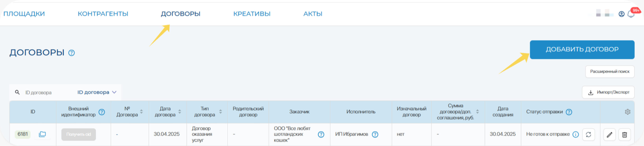Click the help icon beside Договоры heading

(x=72, y=53)
